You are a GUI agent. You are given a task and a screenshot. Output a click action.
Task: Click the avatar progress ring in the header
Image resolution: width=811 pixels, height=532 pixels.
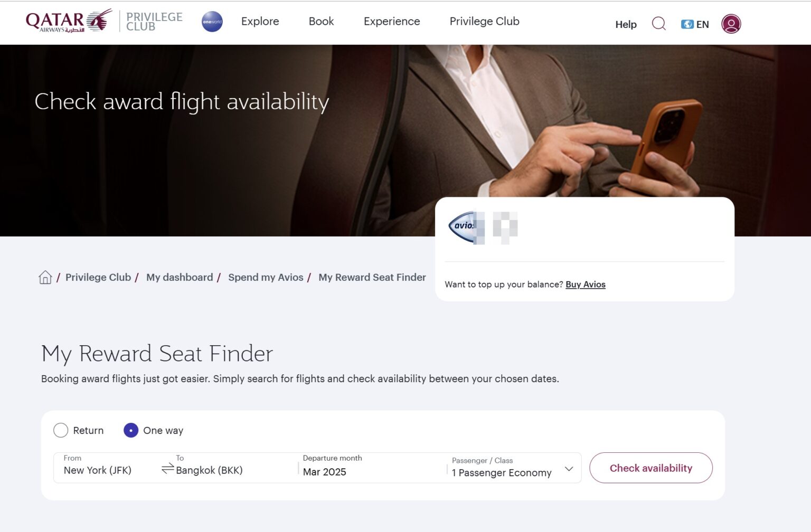click(731, 23)
